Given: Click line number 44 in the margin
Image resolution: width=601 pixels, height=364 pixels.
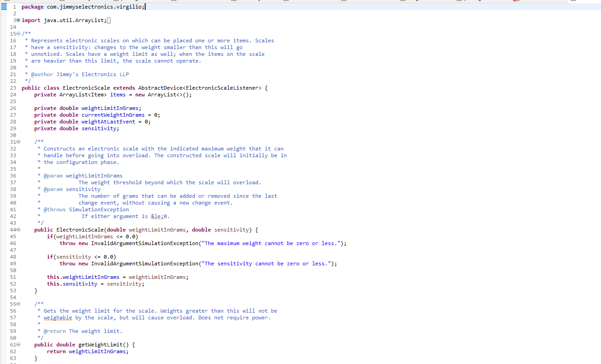Looking at the screenshot, I should [x=12, y=229].
